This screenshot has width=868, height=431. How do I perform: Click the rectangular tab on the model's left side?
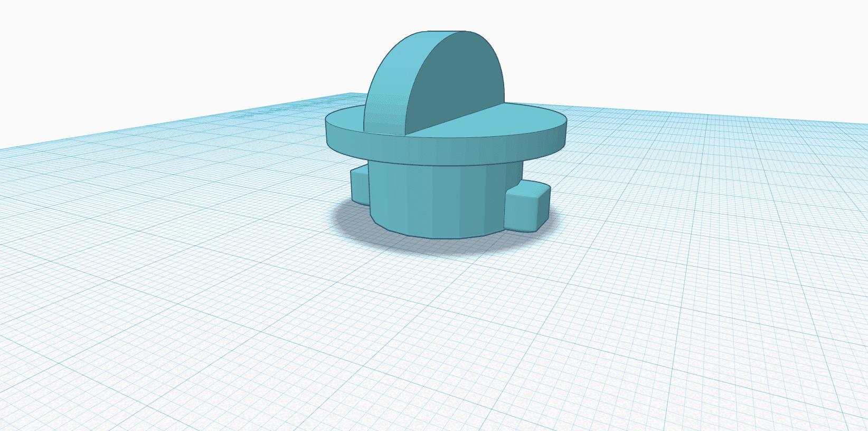coord(360,184)
